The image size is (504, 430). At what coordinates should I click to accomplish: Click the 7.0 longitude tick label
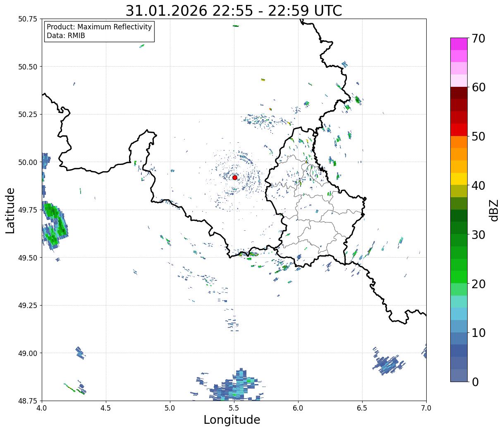click(426, 408)
